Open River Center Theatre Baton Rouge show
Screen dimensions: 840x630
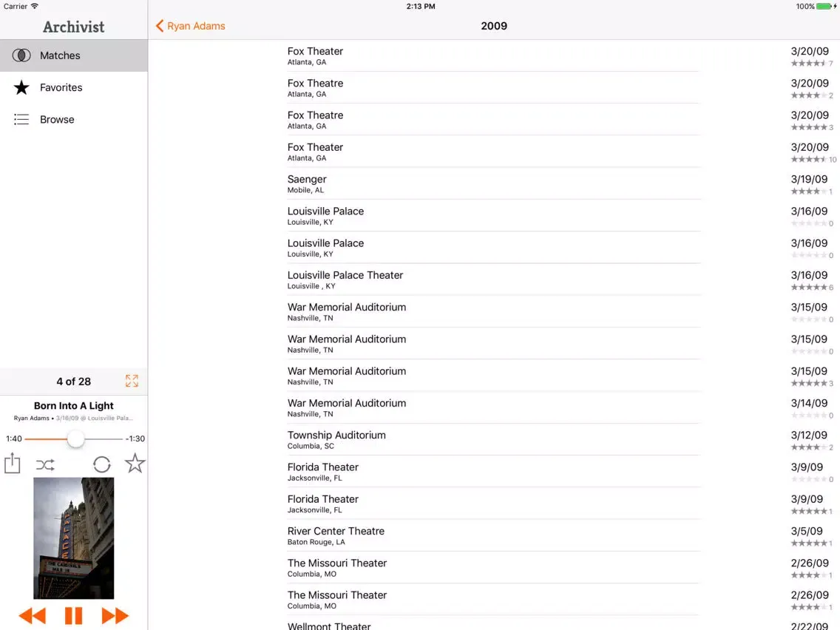(493, 535)
